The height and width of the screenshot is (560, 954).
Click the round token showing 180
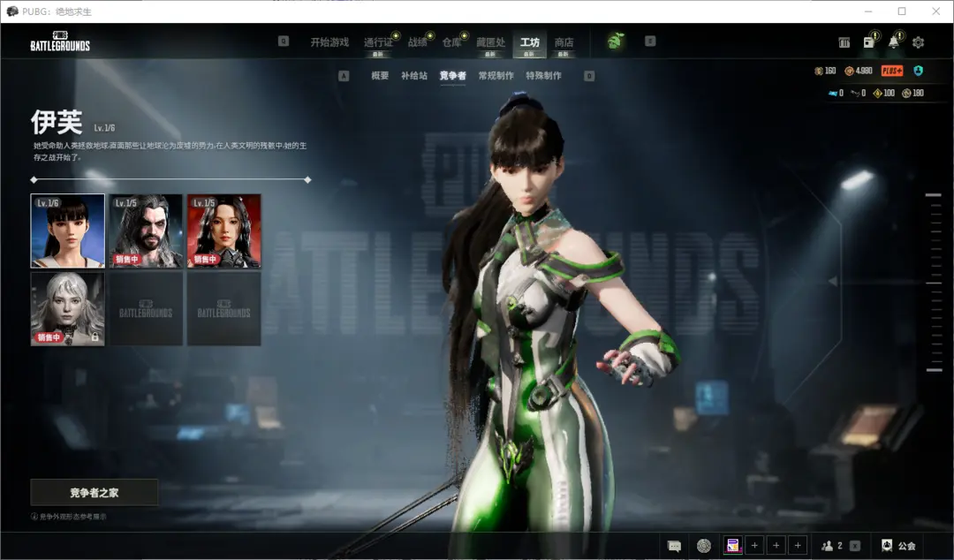(x=913, y=93)
